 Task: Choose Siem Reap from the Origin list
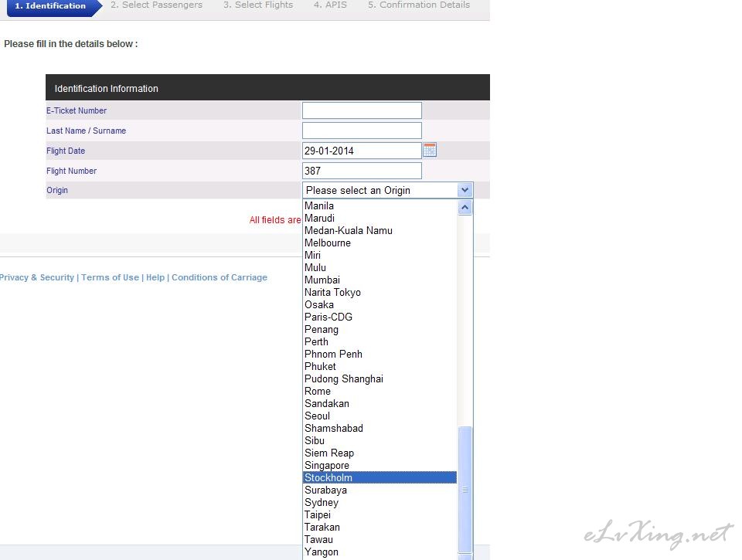pyautogui.click(x=380, y=453)
